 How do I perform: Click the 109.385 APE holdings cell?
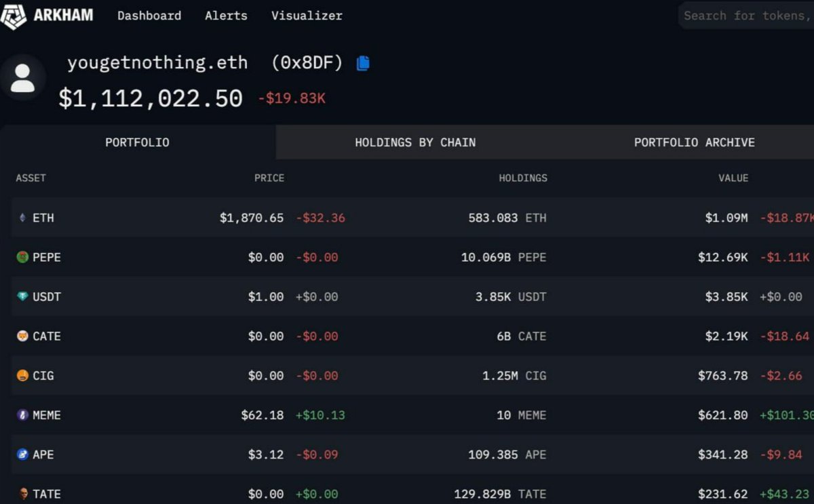point(507,454)
